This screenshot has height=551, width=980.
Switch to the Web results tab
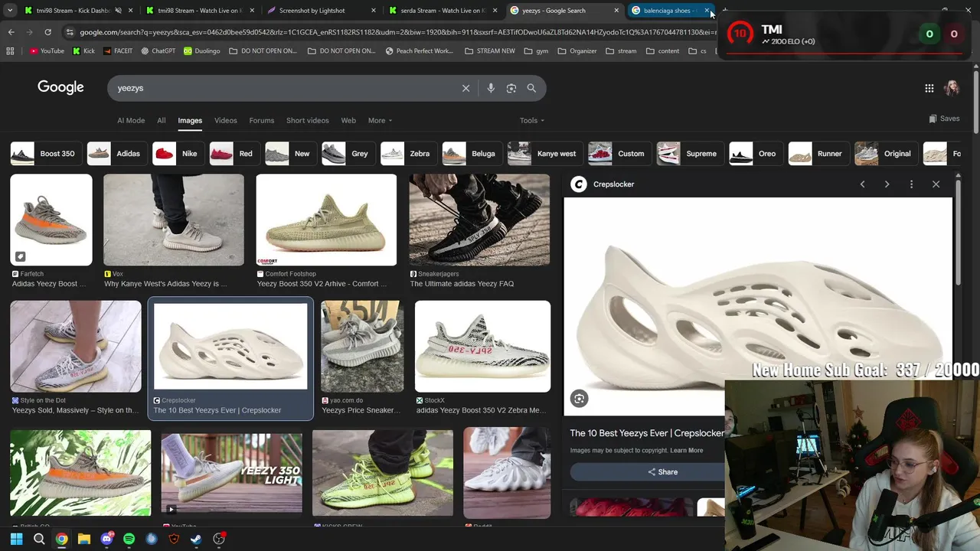348,120
